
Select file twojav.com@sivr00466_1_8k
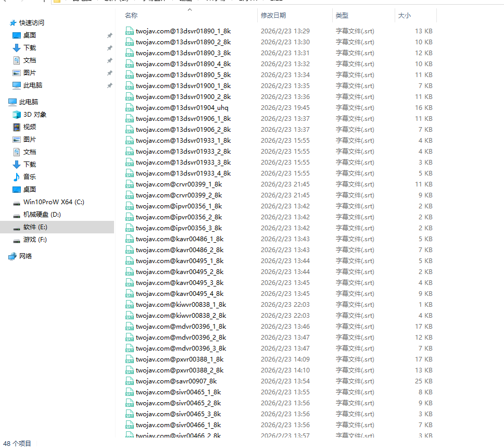(179, 425)
